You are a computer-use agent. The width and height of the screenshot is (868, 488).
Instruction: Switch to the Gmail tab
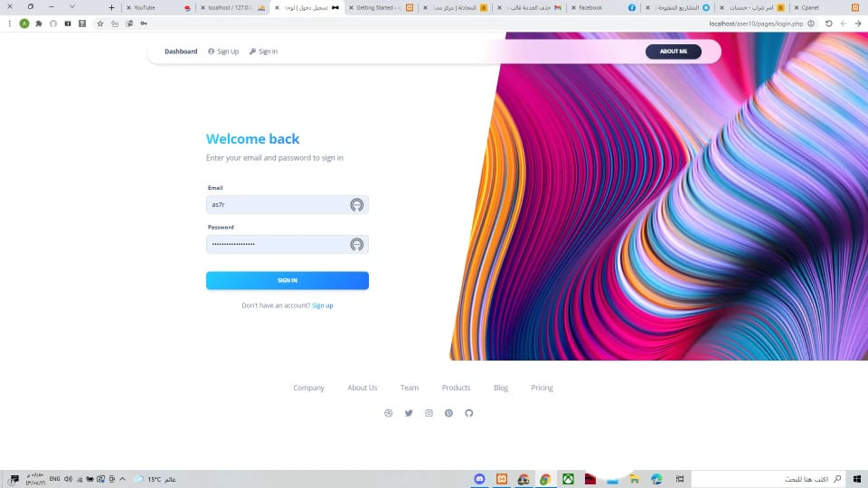pos(530,8)
